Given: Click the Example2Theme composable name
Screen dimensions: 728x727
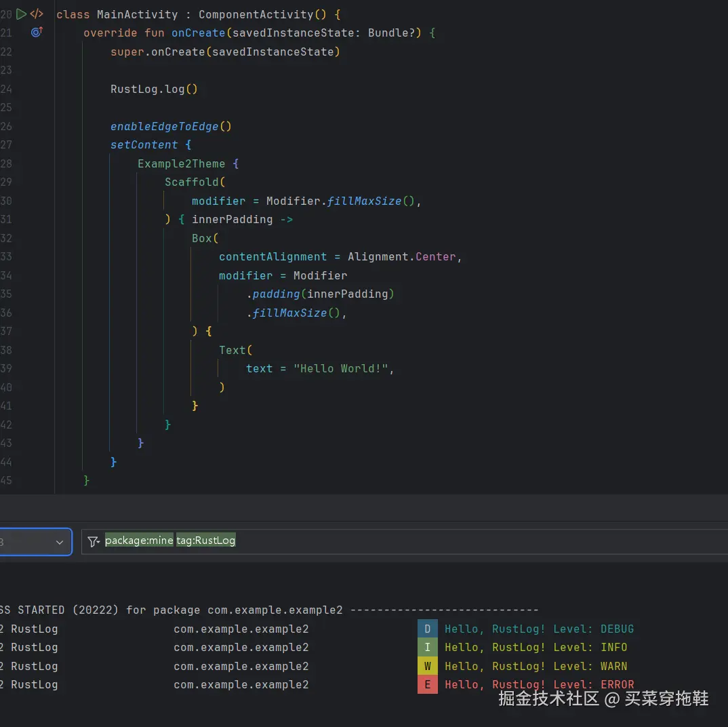Looking at the screenshot, I should (x=181, y=164).
